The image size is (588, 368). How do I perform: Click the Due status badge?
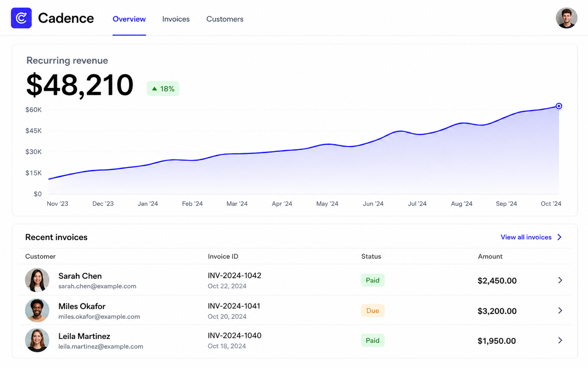[373, 310]
